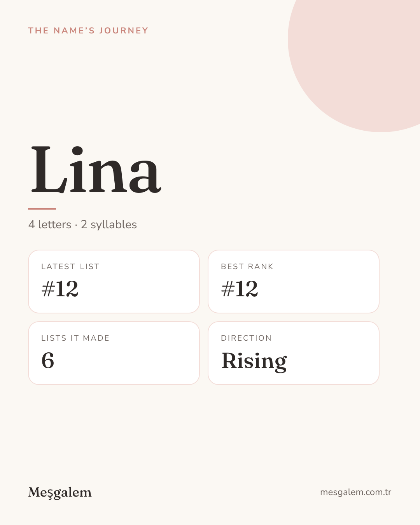Image resolution: width=420 pixels, height=525 pixels.
Task: Click the DIRECTION label
Action: [246, 338]
